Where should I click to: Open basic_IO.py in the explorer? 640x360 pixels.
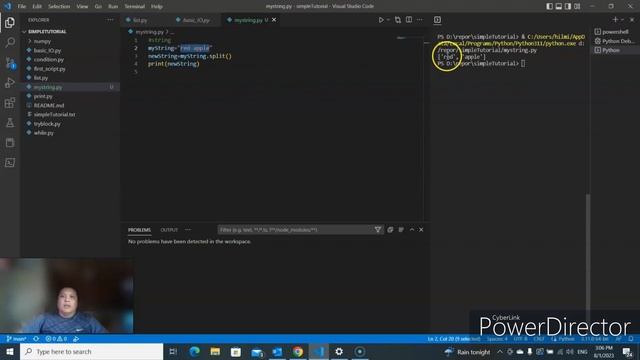(x=47, y=50)
